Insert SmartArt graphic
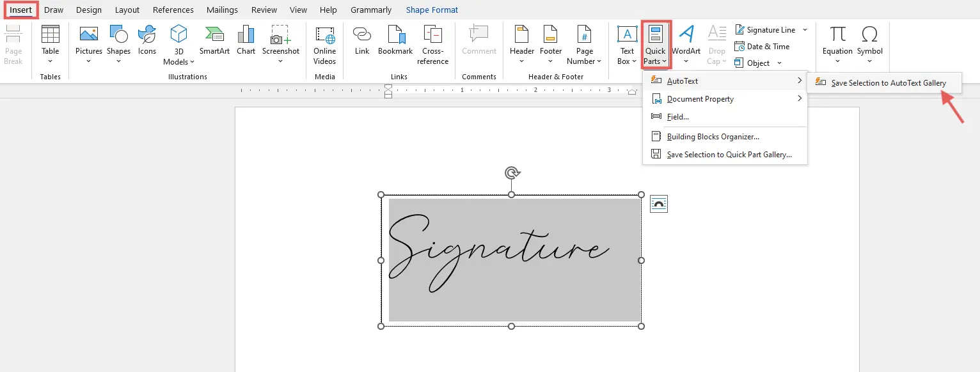The height and width of the screenshot is (372, 980). click(x=214, y=38)
